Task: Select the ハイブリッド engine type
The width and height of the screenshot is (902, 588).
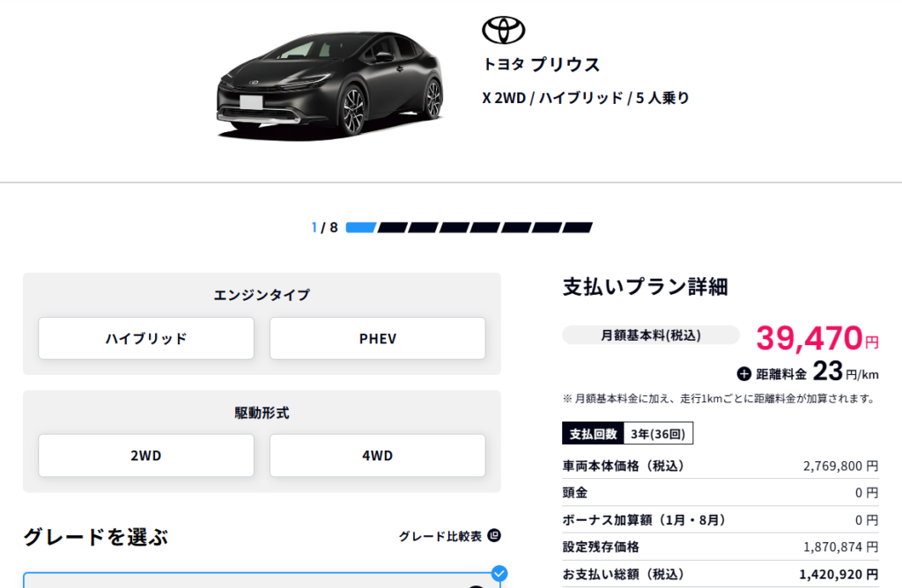Action: click(146, 338)
